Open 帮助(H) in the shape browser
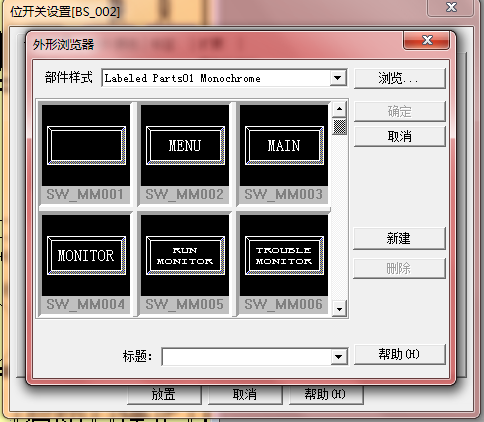This screenshot has width=484, height=422. pos(399,354)
